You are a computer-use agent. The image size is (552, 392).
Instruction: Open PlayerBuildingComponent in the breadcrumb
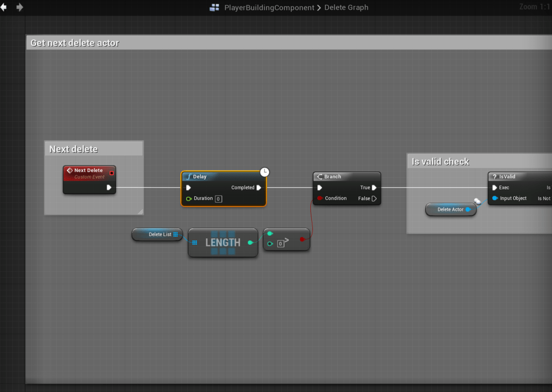(x=269, y=8)
